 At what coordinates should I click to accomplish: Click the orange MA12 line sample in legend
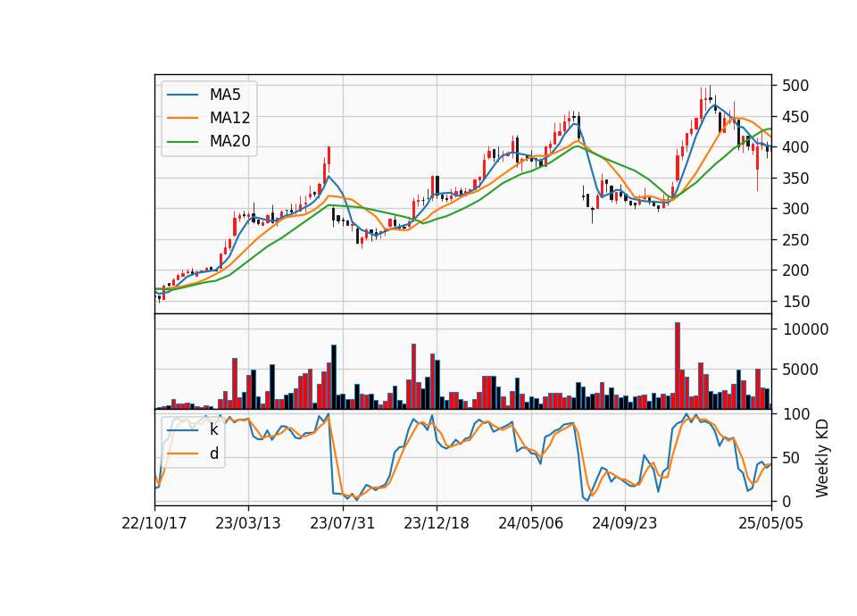pyautogui.click(x=182, y=118)
